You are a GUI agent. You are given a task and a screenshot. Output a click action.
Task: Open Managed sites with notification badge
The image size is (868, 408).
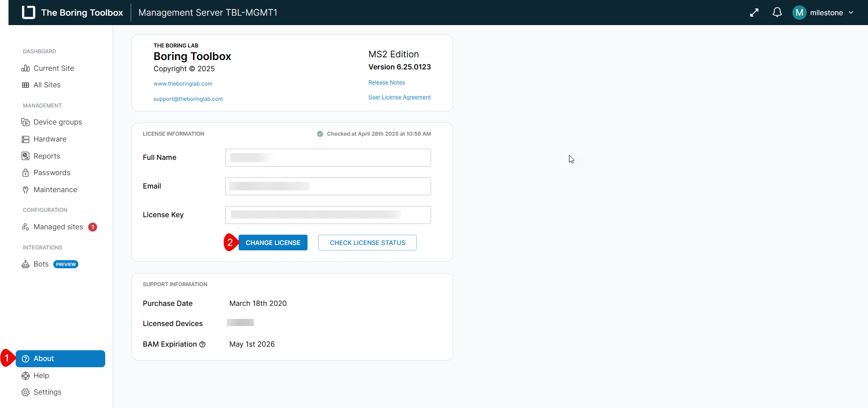58,227
